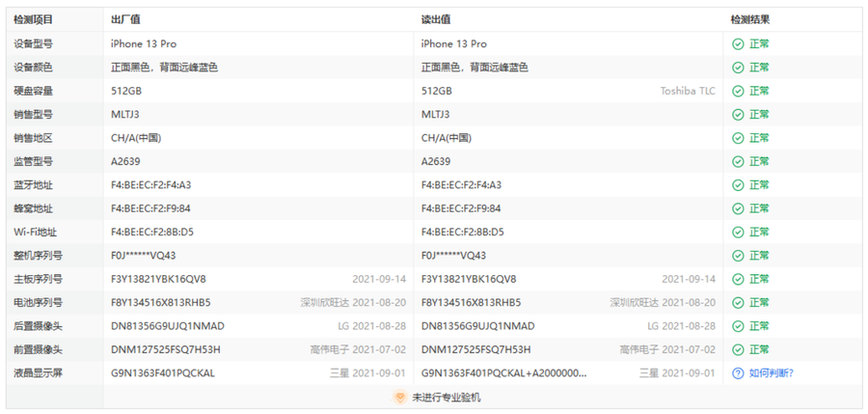Viewport: 868px width, 414px height.
Task: Click the green check icon in 销售地区 row
Action: [x=738, y=138]
